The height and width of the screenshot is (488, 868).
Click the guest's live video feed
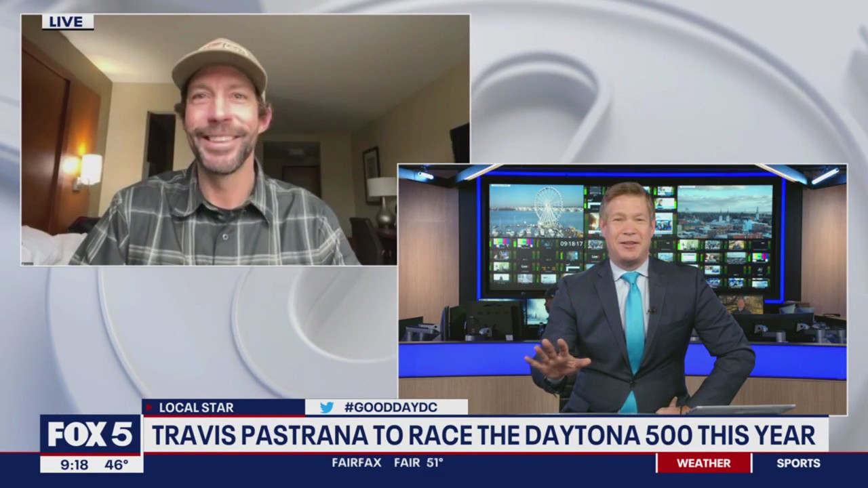pos(245,140)
